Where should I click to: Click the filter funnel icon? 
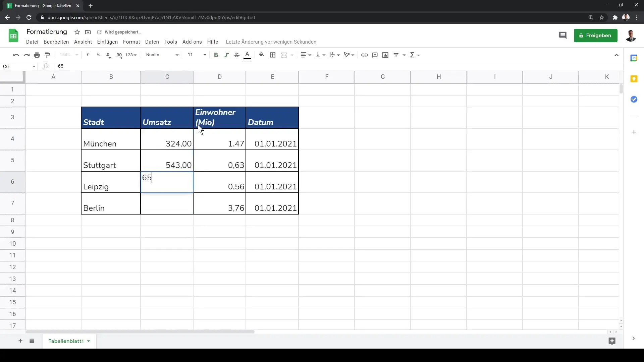[x=396, y=55]
